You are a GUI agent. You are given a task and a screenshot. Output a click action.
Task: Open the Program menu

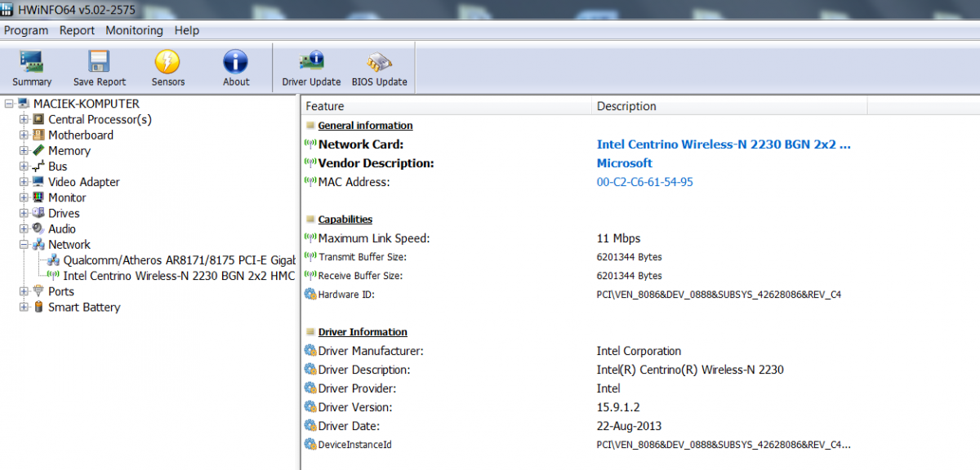click(26, 30)
